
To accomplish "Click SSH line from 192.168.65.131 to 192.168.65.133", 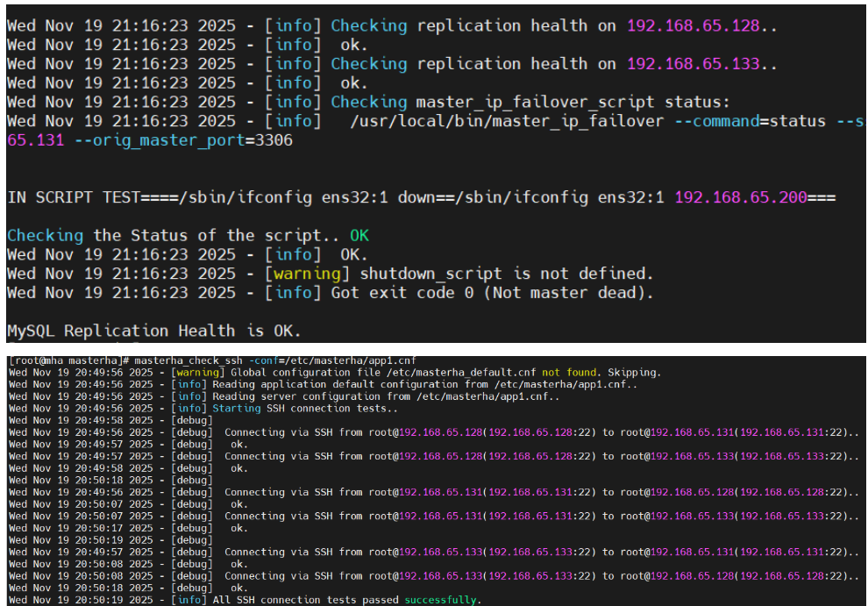I will click(541, 517).
